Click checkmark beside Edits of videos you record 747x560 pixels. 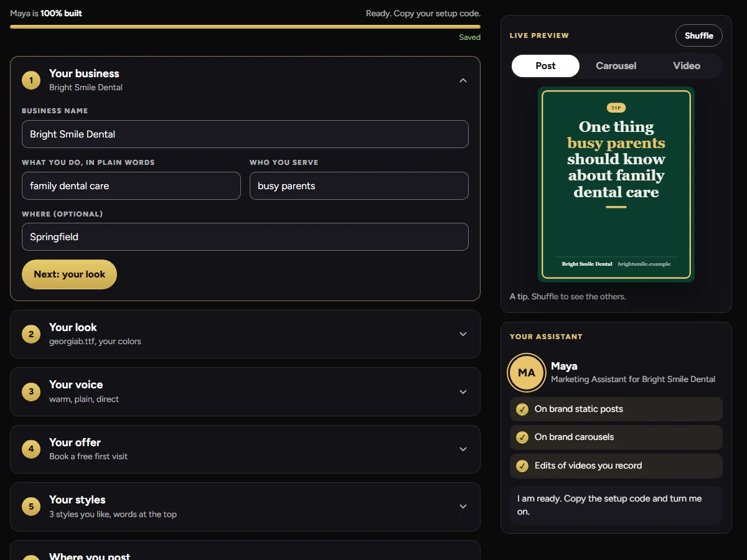pyautogui.click(x=522, y=466)
